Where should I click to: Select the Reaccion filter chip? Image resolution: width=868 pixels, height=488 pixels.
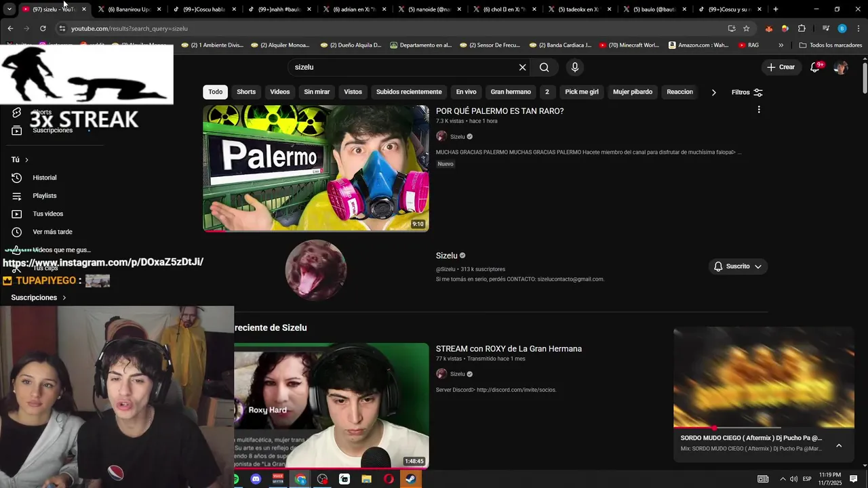tap(679, 92)
